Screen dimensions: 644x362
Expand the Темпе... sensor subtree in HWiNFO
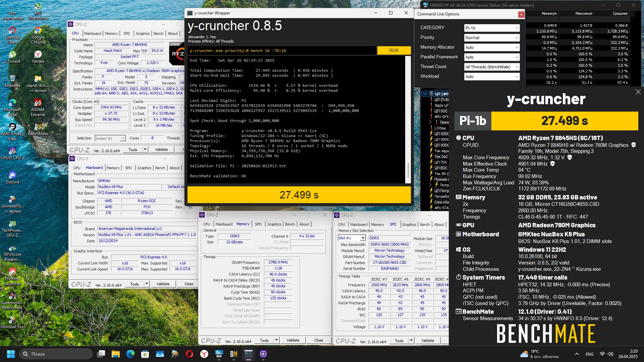pyautogui.click(x=431, y=122)
